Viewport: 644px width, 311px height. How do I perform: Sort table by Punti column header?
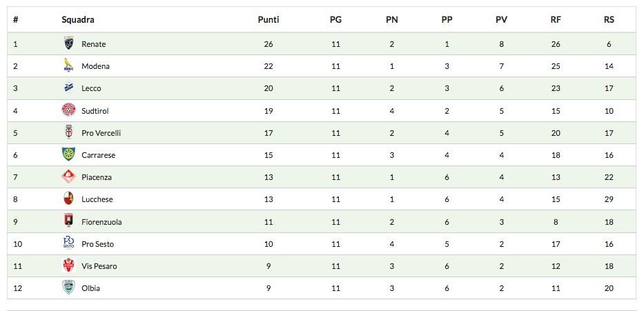[269, 20]
